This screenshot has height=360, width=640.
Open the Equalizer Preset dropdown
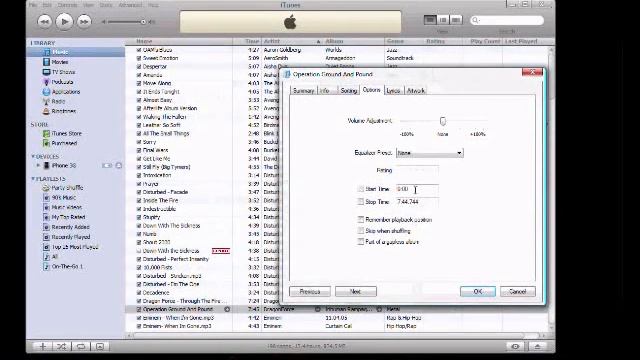(430, 153)
